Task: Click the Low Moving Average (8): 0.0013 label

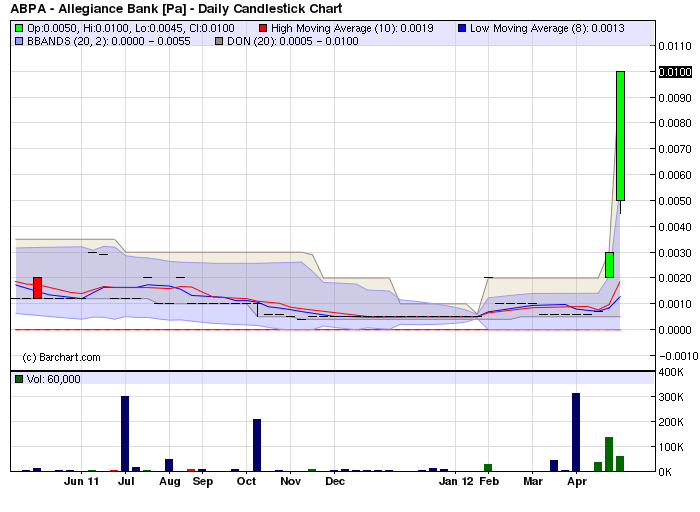Action: pos(547,29)
